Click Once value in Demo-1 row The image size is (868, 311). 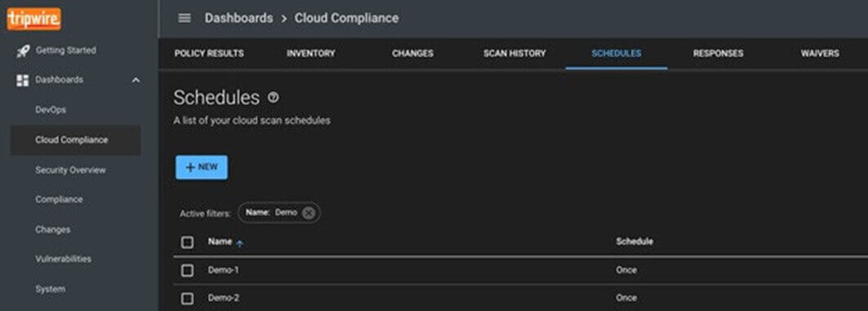(x=626, y=270)
